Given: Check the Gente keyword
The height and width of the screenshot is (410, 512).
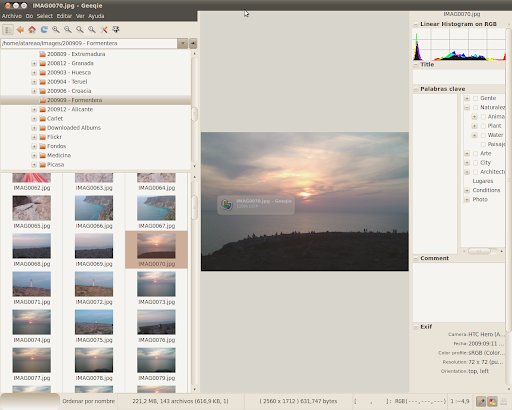Looking at the screenshot, I should pyautogui.click(x=476, y=98).
